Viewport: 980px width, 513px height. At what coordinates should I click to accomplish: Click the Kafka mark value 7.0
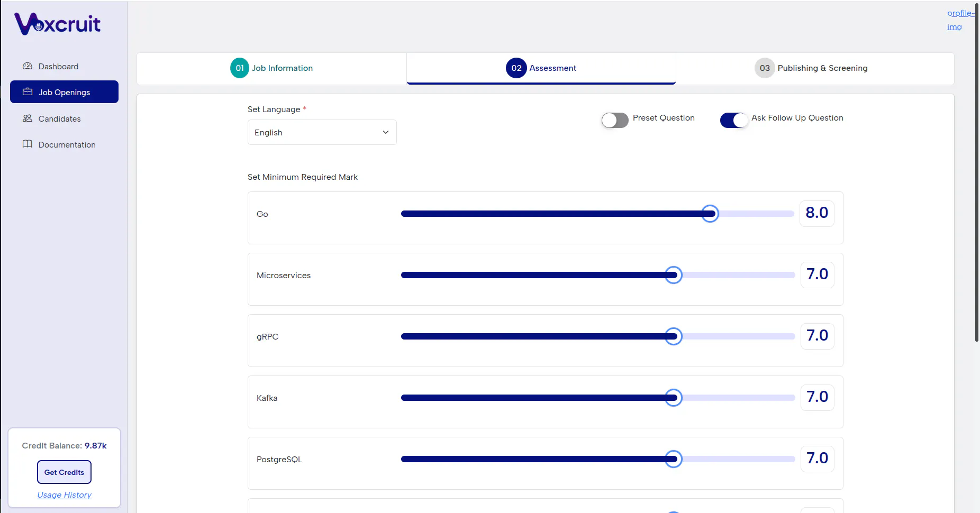pos(817,397)
